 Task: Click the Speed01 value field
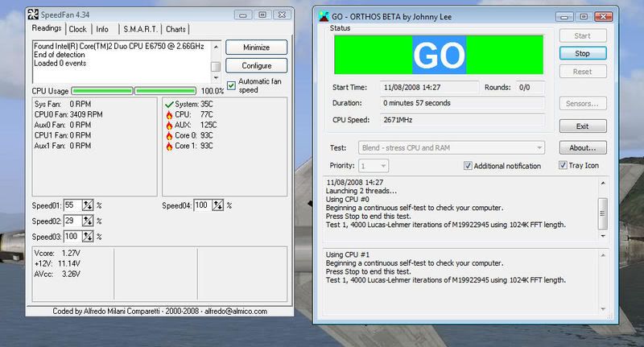click(72, 205)
